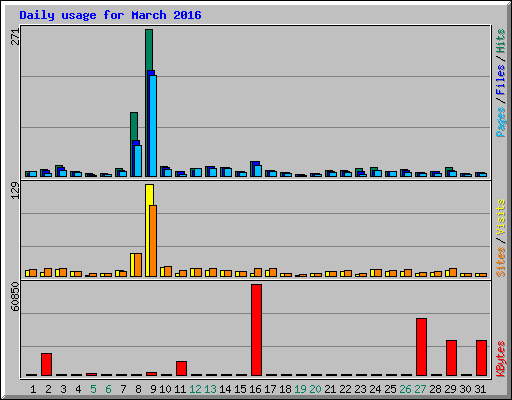Click day label 1 on the x-axis
This screenshot has height=400, width=512.
[33, 389]
